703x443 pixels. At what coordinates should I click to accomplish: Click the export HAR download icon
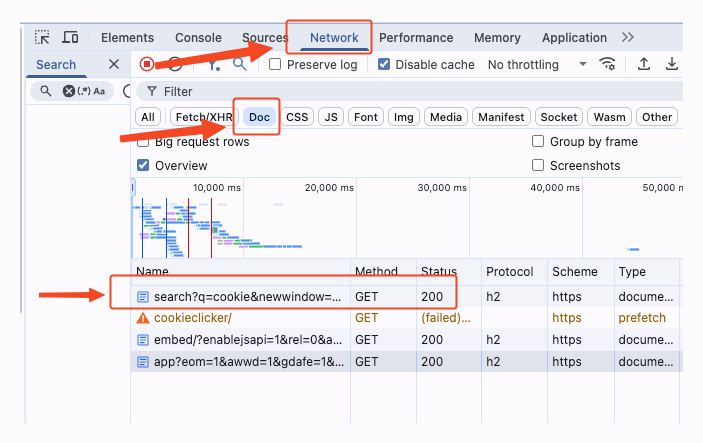click(672, 64)
